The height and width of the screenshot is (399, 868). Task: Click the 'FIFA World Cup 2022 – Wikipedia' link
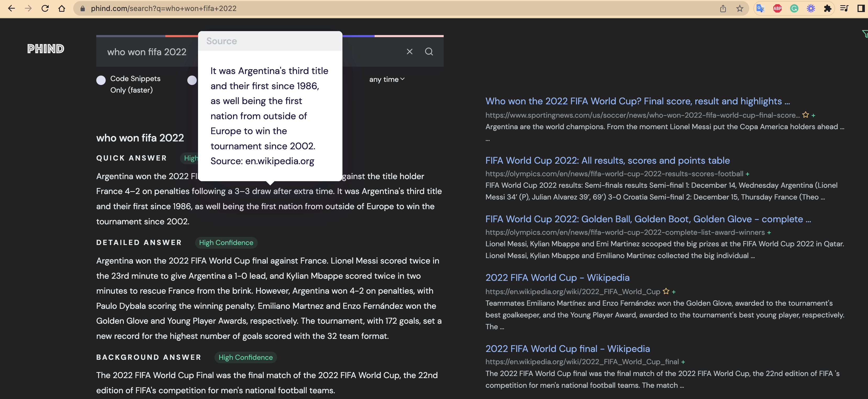point(557,277)
